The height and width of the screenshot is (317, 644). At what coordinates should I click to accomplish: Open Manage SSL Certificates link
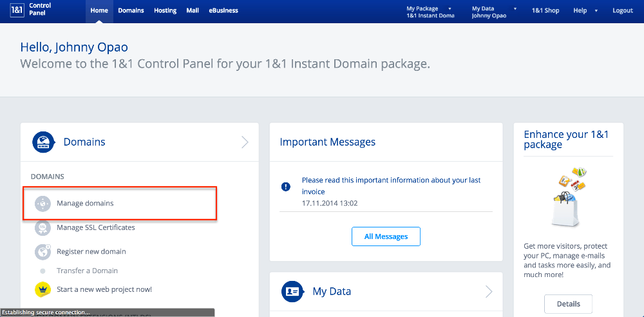click(x=96, y=227)
